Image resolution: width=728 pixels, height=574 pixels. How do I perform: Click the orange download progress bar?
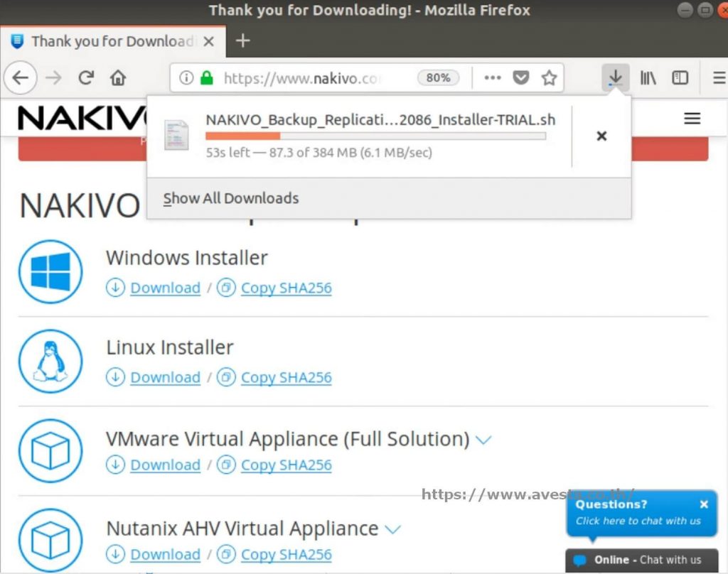pyautogui.click(x=375, y=136)
